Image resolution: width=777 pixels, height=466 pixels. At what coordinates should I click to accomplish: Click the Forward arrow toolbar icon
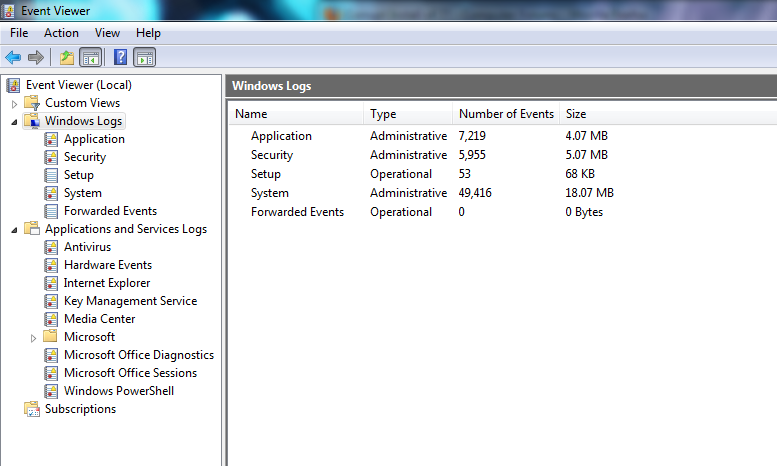point(36,58)
